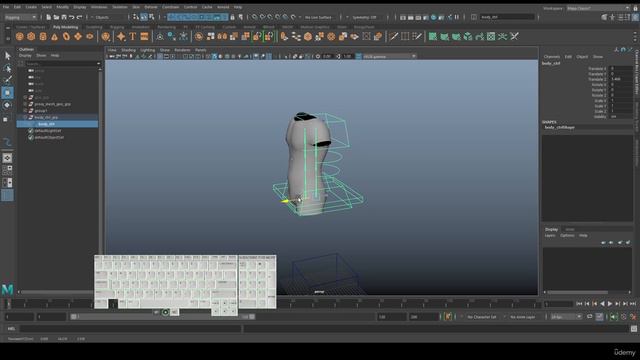Click the Undo arrow icon

[x=72, y=17]
